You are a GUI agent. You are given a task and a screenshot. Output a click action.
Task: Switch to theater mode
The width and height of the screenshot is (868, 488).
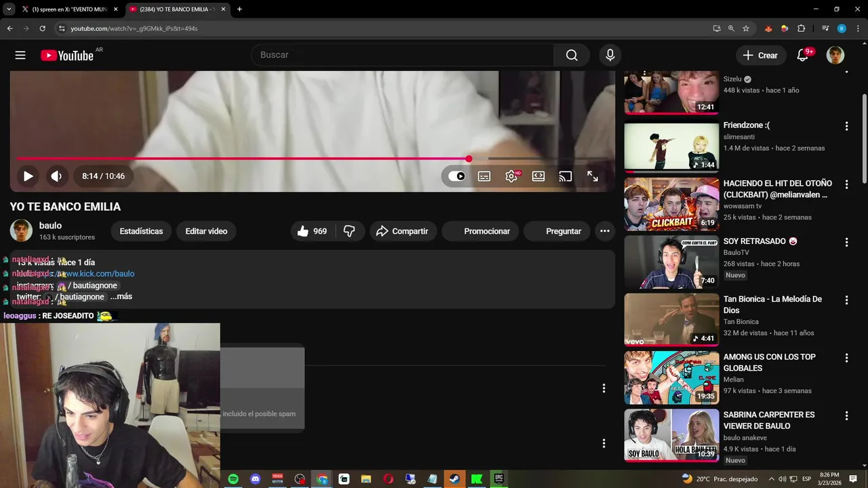tap(538, 176)
